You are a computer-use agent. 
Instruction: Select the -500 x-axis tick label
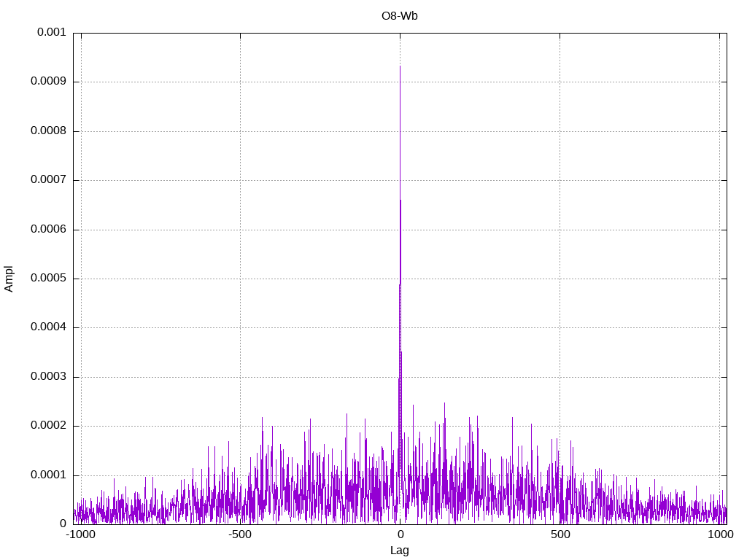[x=240, y=535]
